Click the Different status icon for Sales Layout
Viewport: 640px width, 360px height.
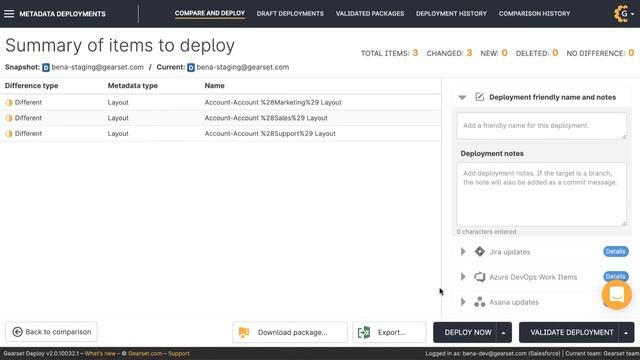pyautogui.click(x=9, y=118)
